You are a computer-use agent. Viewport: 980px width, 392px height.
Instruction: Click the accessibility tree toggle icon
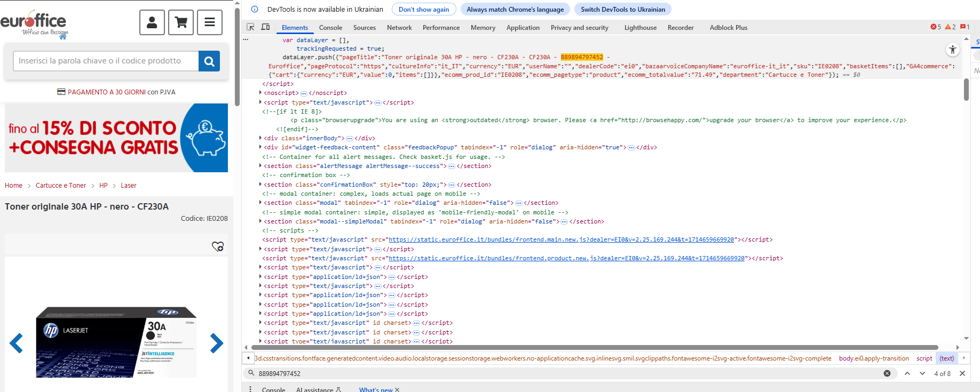pyautogui.click(x=953, y=50)
